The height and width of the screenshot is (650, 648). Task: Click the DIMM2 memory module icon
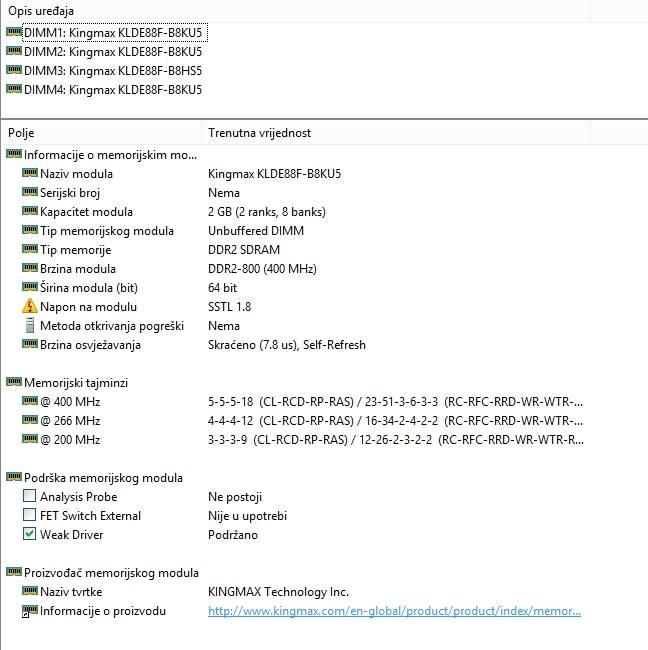14,51
